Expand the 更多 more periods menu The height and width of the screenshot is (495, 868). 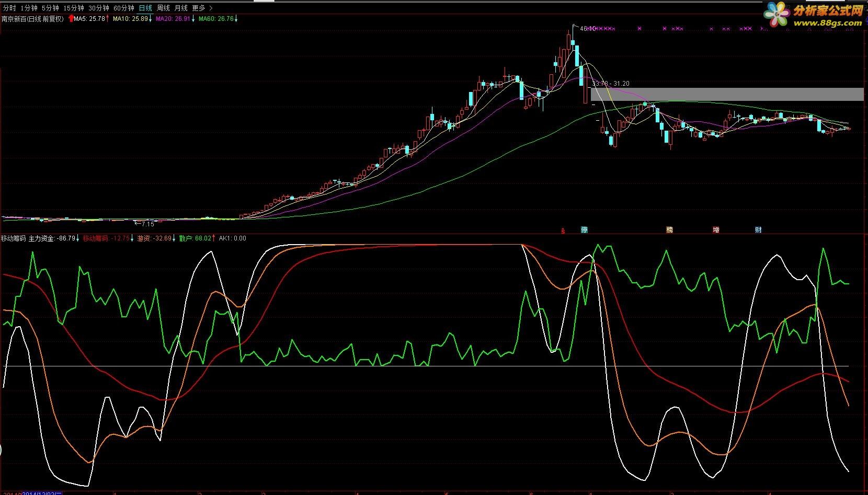202,8
